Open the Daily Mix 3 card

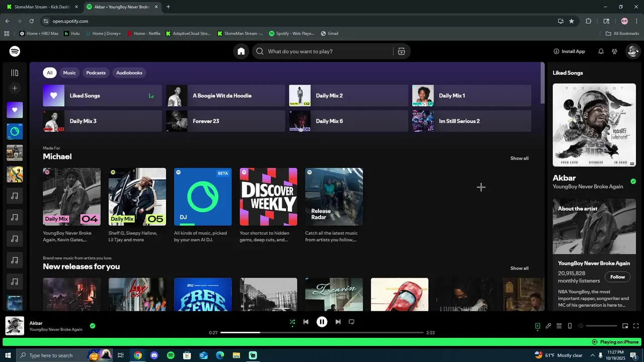pyautogui.click(x=102, y=121)
